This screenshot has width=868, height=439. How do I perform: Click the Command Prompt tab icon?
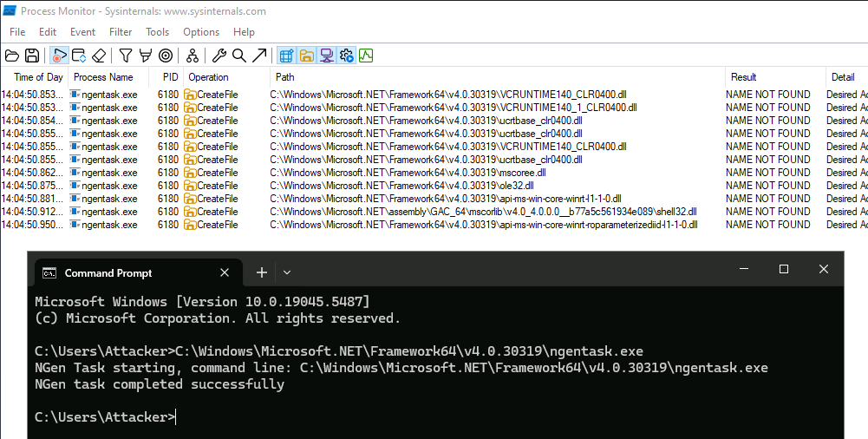[x=49, y=273]
